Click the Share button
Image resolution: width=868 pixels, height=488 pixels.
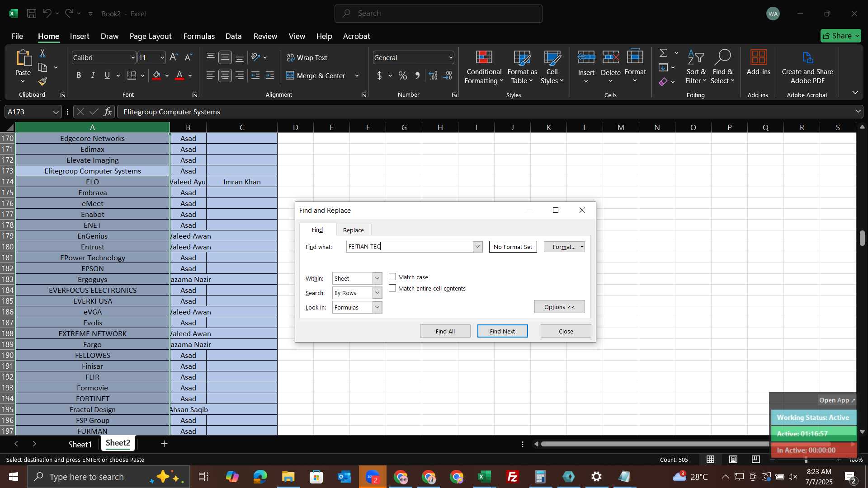click(x=841, y=36)
